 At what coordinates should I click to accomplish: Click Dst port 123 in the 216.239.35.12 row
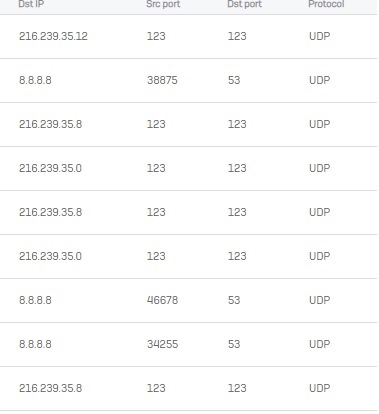click(x=237, y=36)
